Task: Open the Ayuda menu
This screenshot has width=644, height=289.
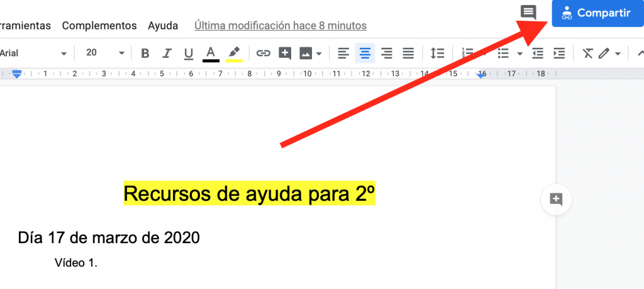Action: coord(163,25)
